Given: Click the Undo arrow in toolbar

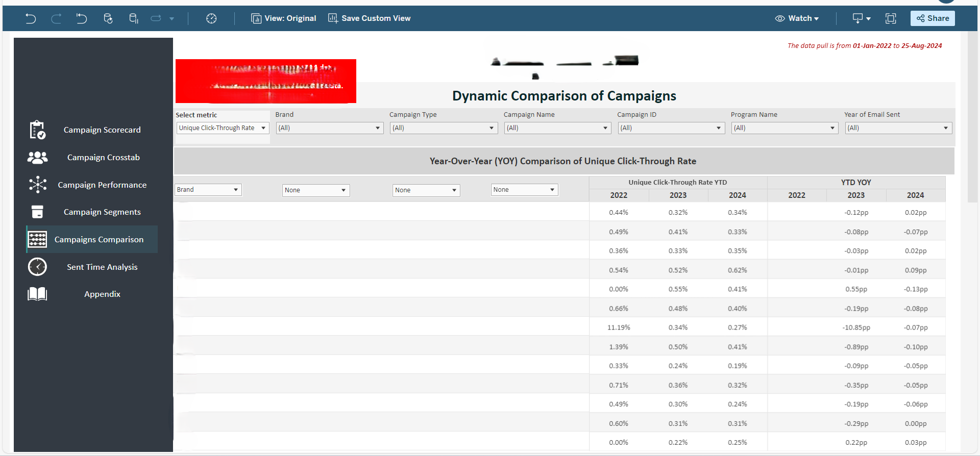Looking at the screenshot, I should [x=31, y=19].
